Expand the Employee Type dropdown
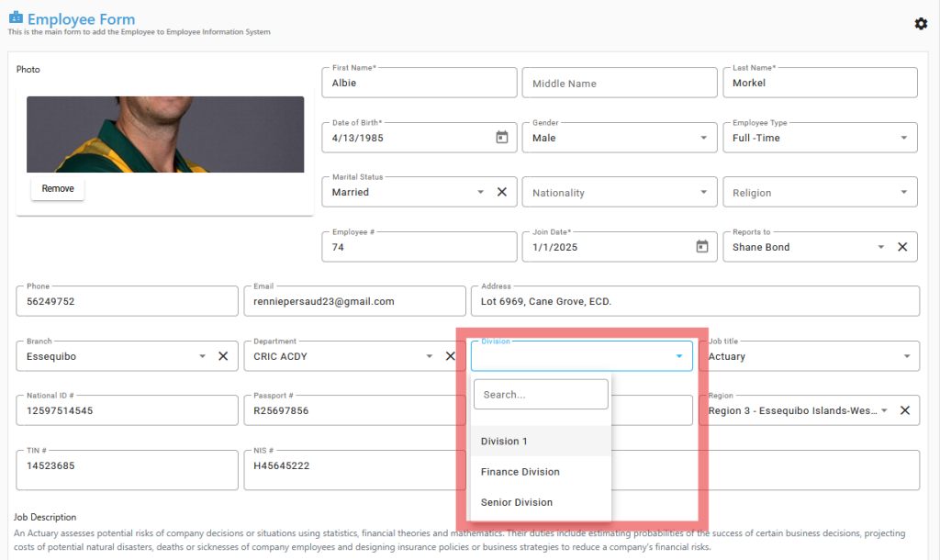The image size is (940, 560). (904, 138)
